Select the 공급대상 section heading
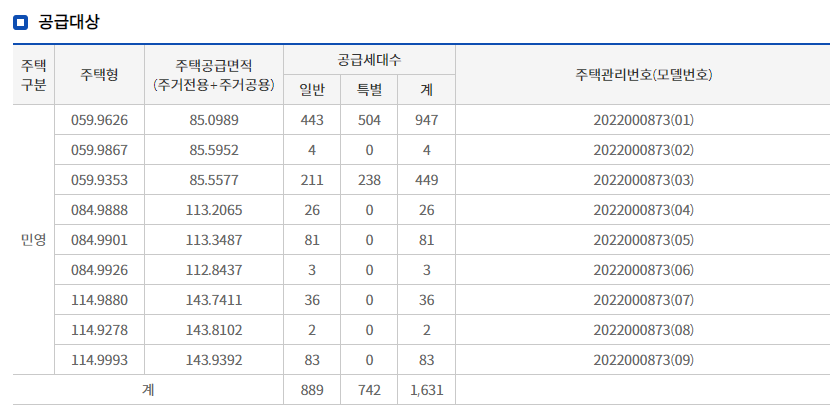 click(69, 22)
